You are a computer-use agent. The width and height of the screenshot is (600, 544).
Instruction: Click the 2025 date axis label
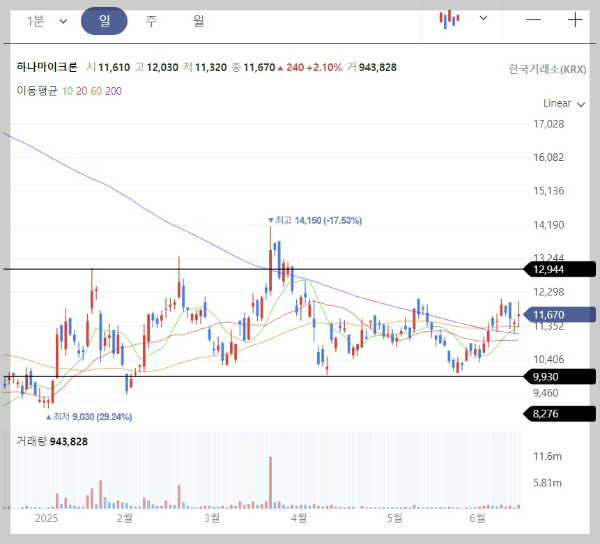pyautogui.click(x=46, y=518)
